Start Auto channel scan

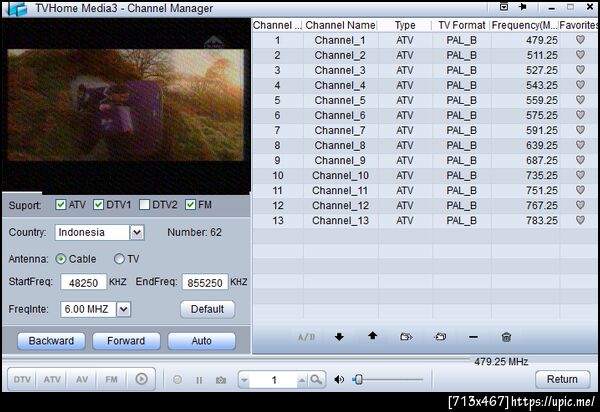(x=202, y=341)
